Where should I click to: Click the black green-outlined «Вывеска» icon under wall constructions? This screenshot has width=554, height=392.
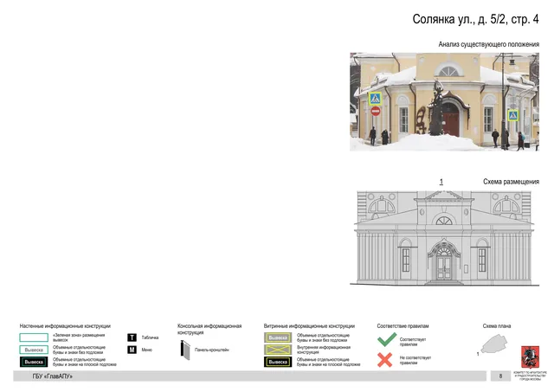point(34,362)
